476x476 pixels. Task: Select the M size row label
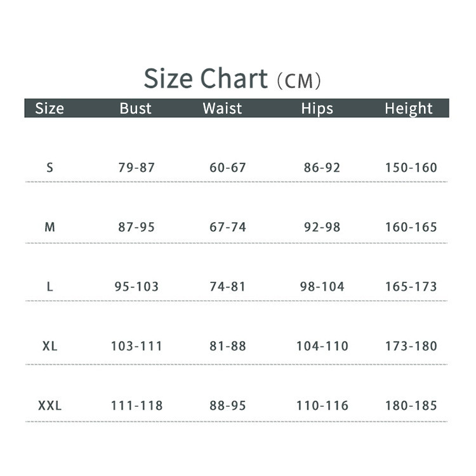[x=50, y=227]
